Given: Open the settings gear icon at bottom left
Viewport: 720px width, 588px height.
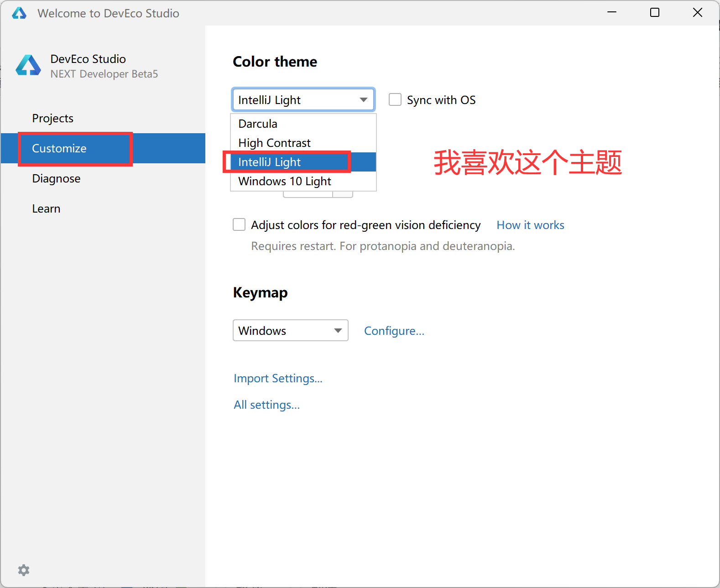Looking at the screenshot, I should (x=24, y=570).
